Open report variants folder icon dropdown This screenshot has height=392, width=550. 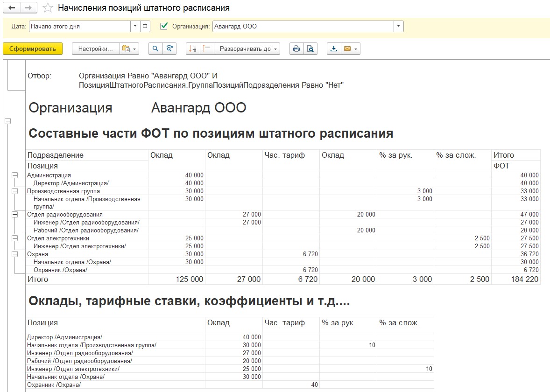click(x=129, y=49)
